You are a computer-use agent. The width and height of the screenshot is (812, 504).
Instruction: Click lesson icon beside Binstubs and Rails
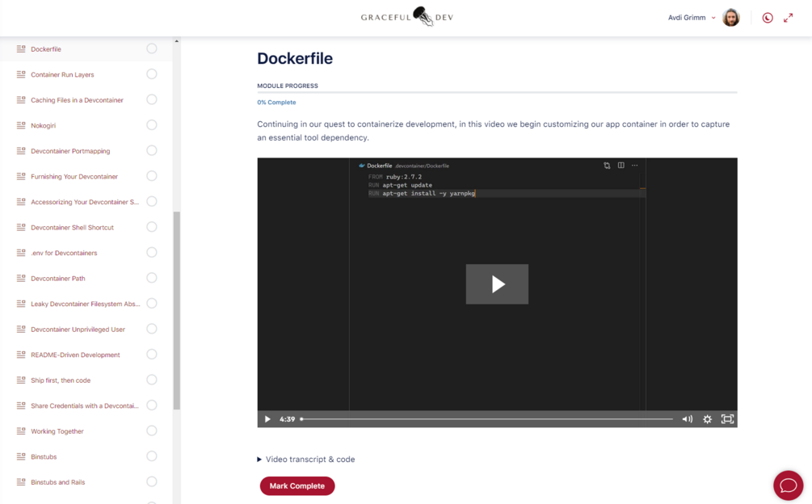point(21,481)
